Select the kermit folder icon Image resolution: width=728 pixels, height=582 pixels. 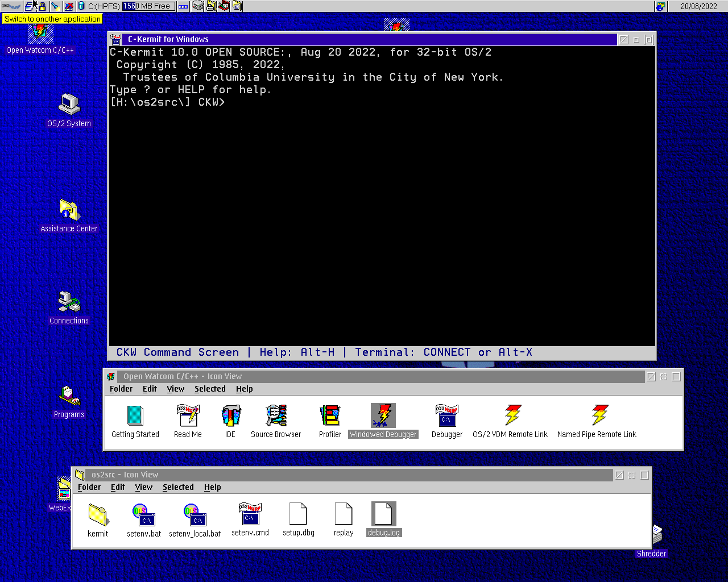coord(98,520)
